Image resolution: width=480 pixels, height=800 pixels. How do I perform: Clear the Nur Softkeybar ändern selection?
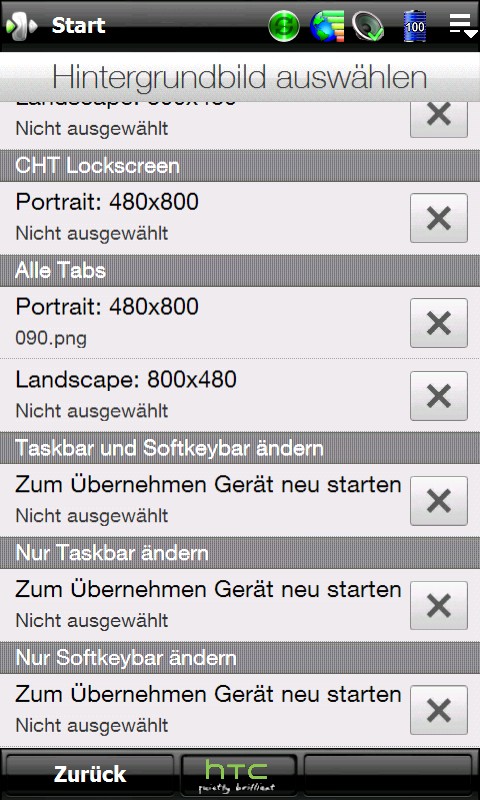tap(439, 710)
